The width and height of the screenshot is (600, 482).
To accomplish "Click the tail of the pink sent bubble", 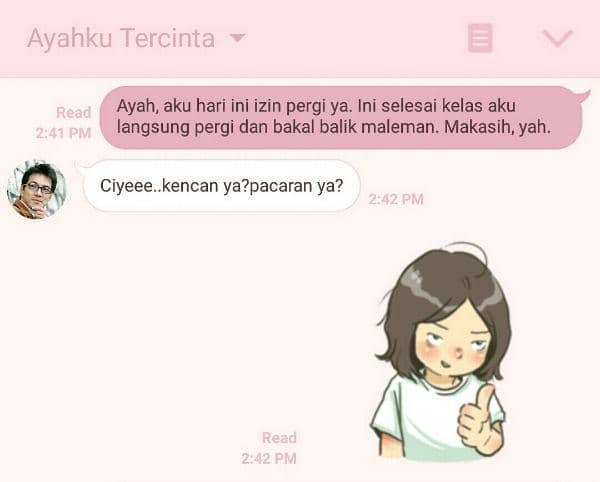I will (582, 96).
